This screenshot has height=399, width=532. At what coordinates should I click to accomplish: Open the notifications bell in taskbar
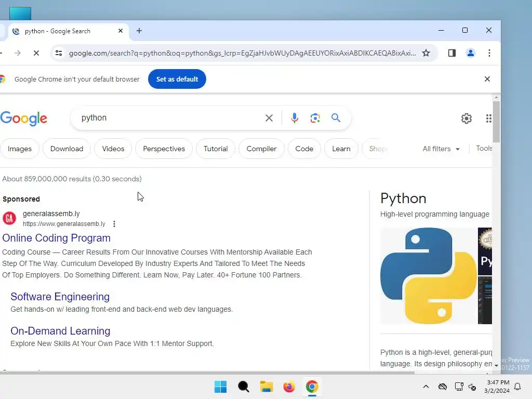coord(517,387)
